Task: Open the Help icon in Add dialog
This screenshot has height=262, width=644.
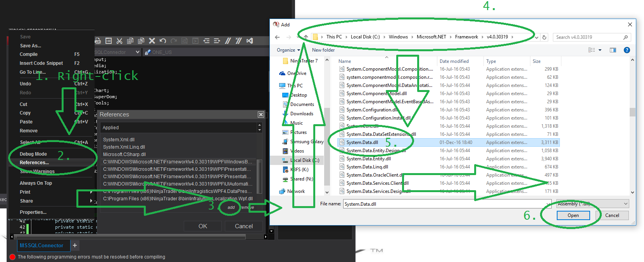Action: [x=627, y=50]
